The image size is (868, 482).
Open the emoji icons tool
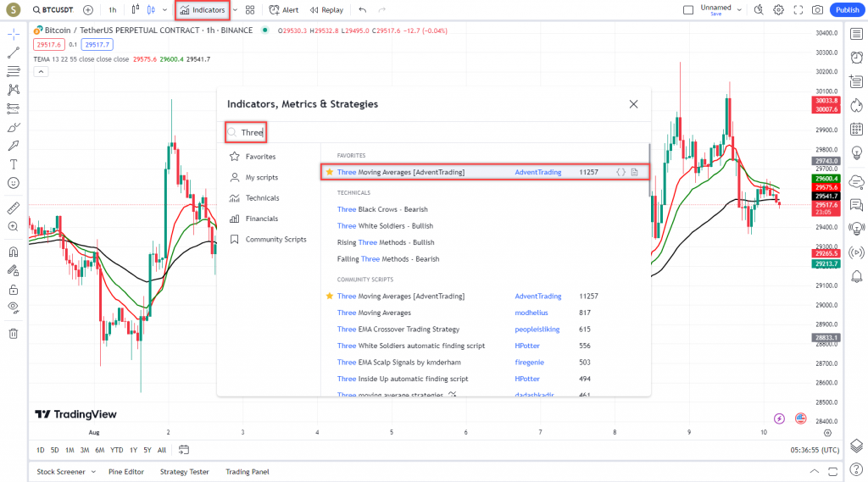[x=14, y=183]
